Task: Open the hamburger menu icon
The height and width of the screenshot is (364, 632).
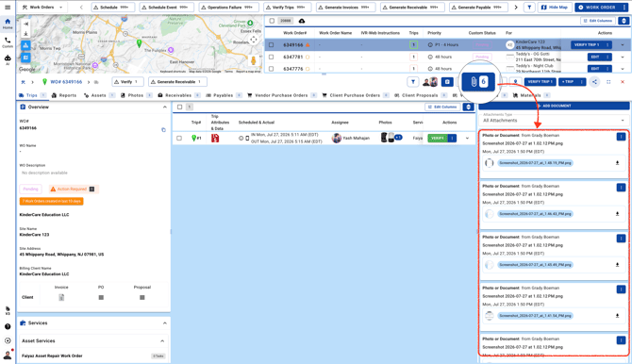Action: [8, 8]
